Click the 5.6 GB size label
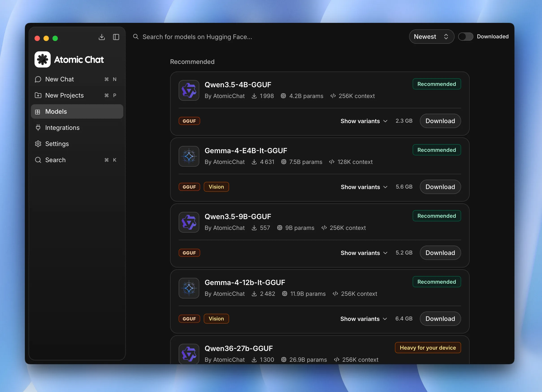Viewport: 542px width, 392px height. coord(404,187)
